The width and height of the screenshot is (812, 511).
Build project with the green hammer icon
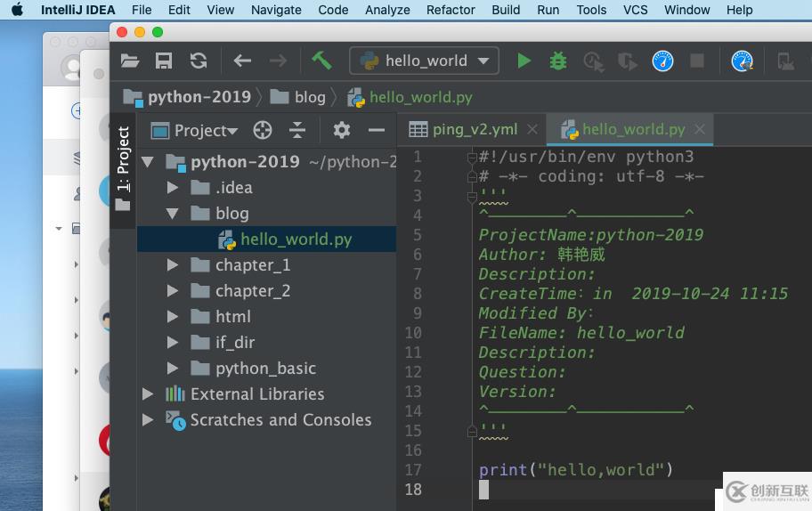pyautogui.click(x=321, y=61)
